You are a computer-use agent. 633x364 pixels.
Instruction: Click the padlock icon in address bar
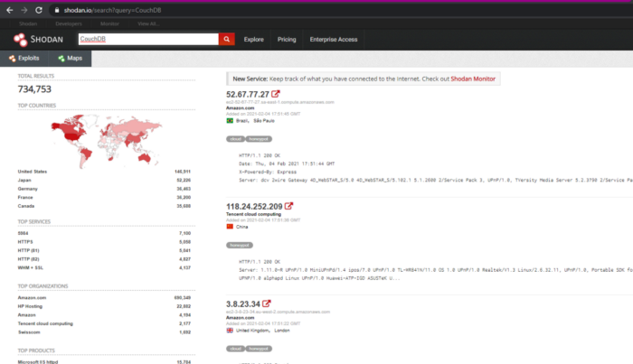click(57, 10)
